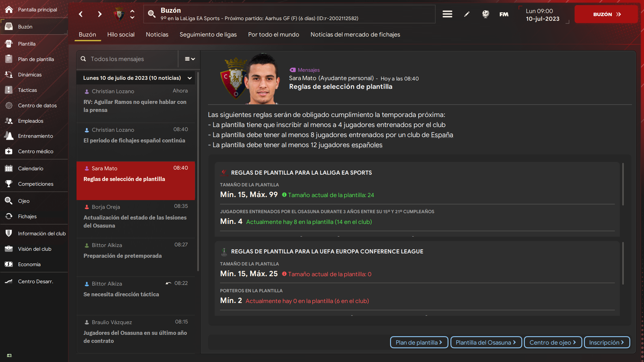Open Empleados staff icon
The width and height of the screenshot is (644, 362).
tap(9, 121)
